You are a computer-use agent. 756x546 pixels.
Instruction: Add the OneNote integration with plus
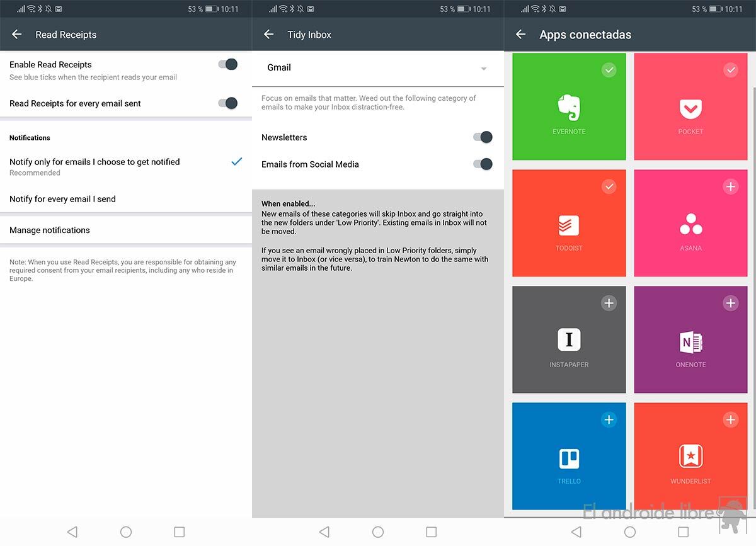click(730, 303)
